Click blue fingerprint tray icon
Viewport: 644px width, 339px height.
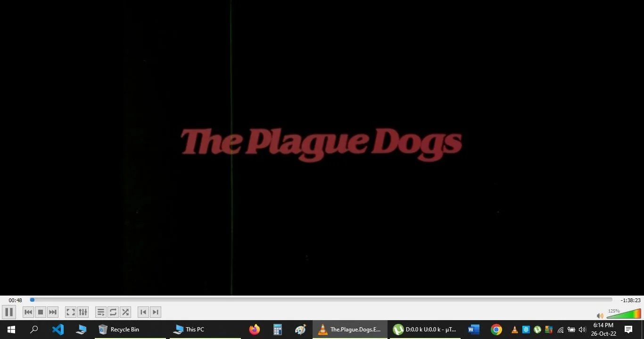point(526,330)
